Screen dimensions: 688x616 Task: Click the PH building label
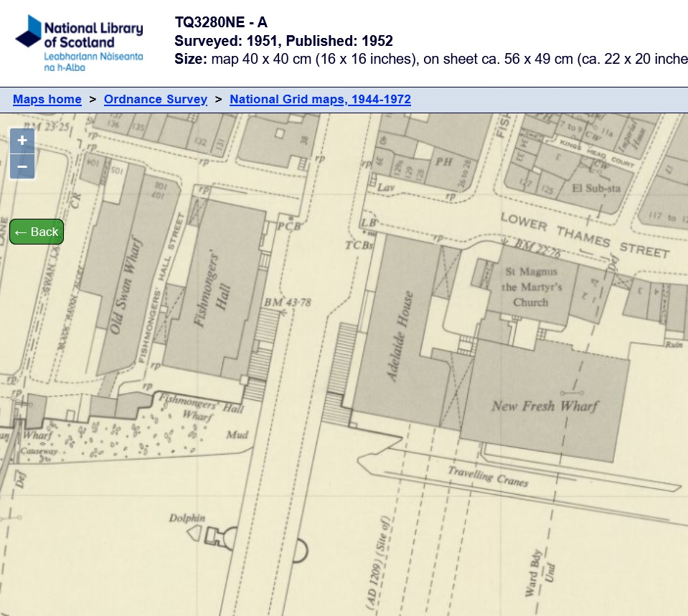(444, 163)
